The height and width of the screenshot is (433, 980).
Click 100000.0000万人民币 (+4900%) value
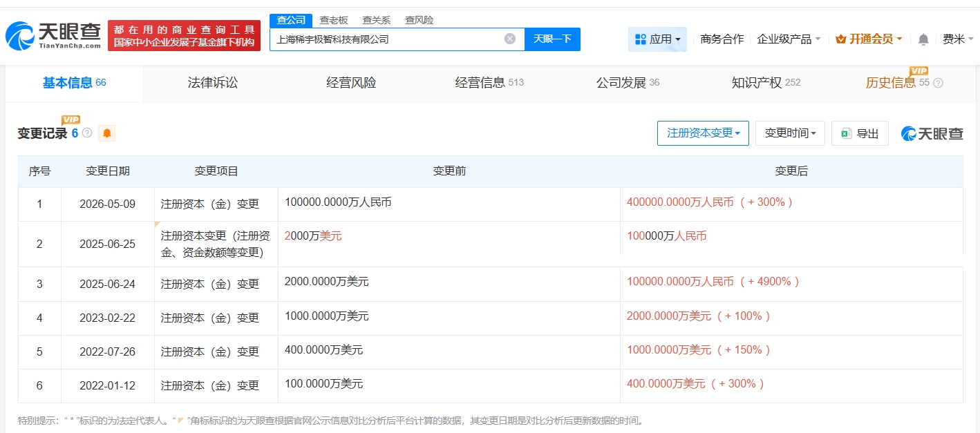(x=713, y=282)
